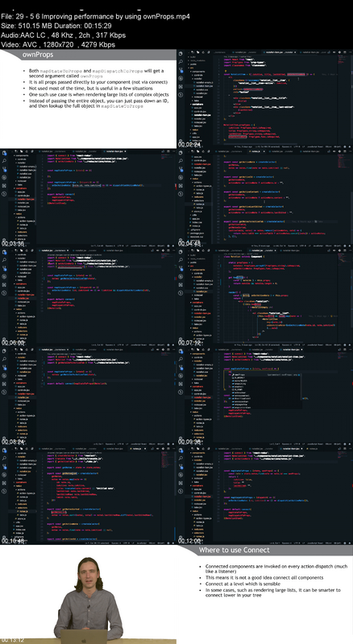Screen dimensions: 353x644
Task: Click Extensions icon in the 00:03:36 frame
Action: click(4, 186)
